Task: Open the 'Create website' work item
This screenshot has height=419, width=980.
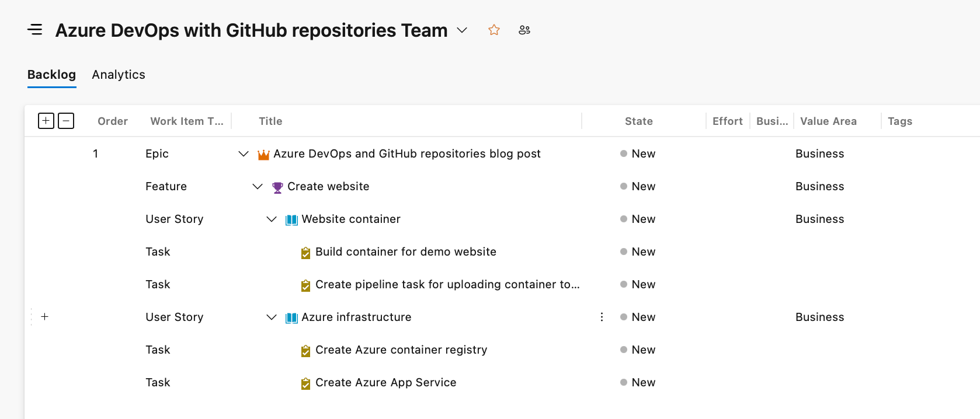Action: 328,186
